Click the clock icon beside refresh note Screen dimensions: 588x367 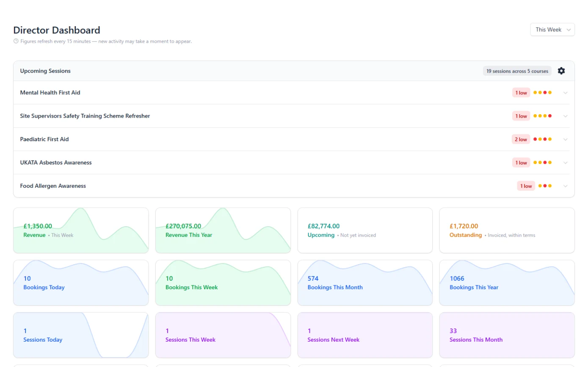click(16, 41)
